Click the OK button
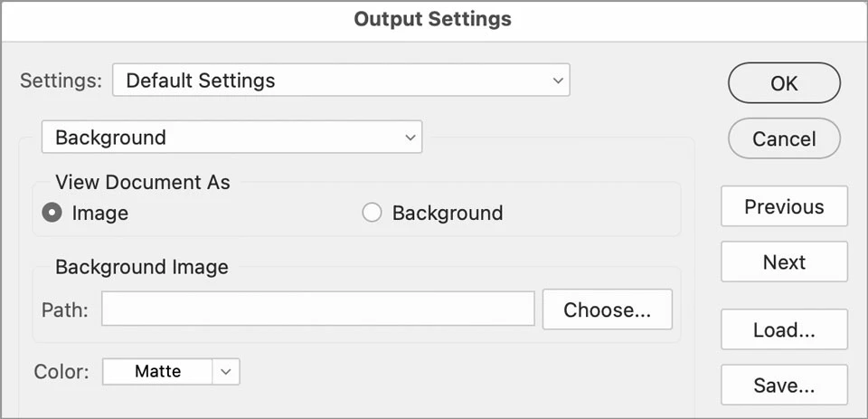The image size is (868, 419). [784, 83]
